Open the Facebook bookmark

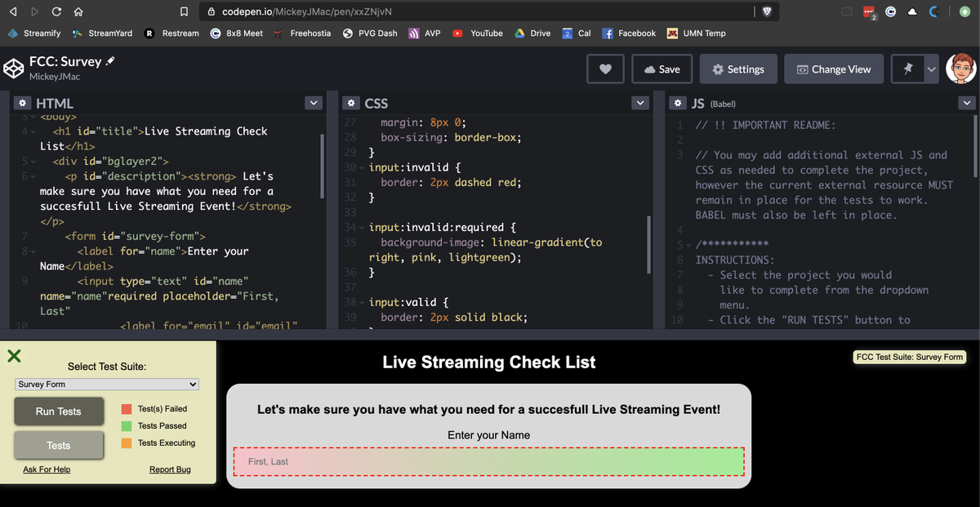pos(629,33)
